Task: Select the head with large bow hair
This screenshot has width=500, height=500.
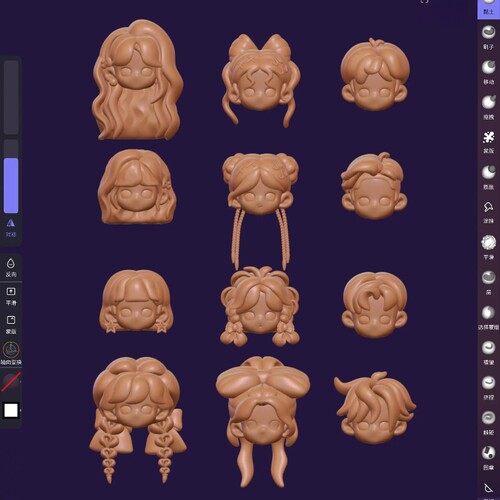Action: 262,421
